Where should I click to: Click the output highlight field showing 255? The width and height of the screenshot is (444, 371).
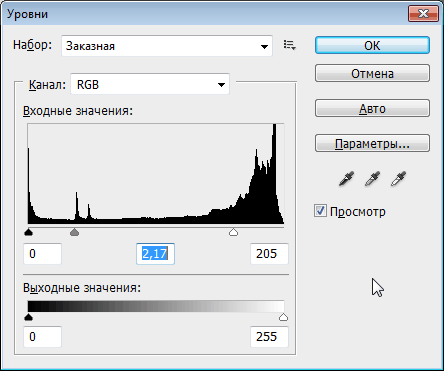coord(269,337)
